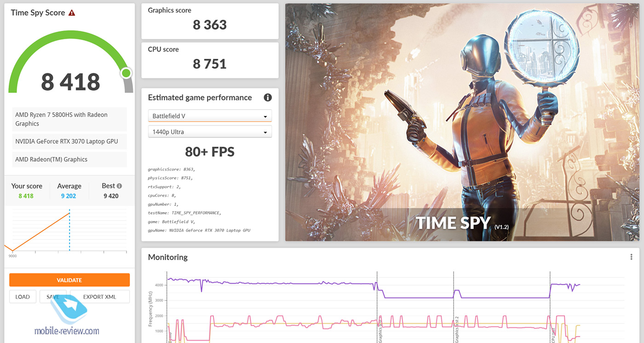Click the info icon next to Best
The width and height of the screenshot is (644, 343).
(x=120, y=186)
